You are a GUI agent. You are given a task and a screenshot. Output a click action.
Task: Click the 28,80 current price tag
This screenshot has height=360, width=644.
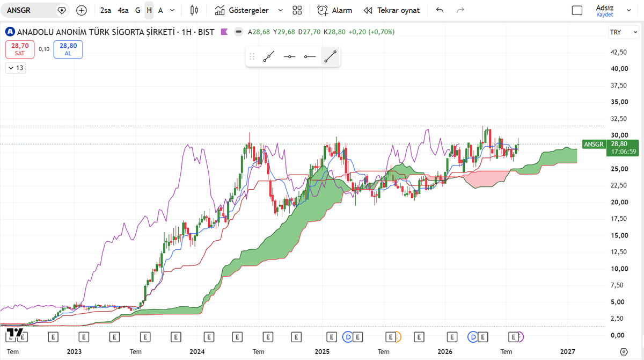click(619, 144)
